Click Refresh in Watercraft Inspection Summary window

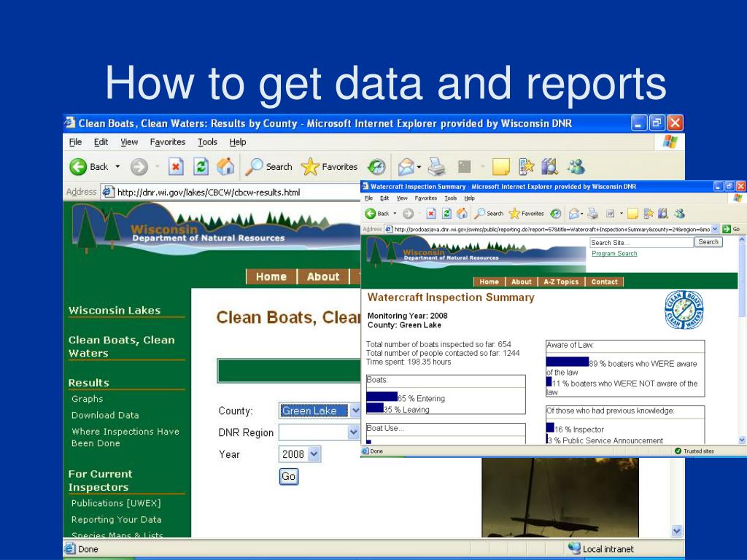click(x=446, y=214)
